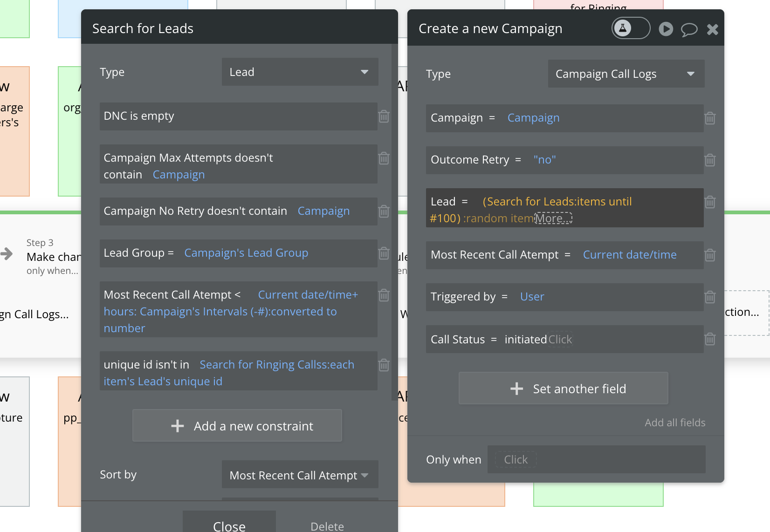This screenshot has height=532, width=770.
Task: Remove the Lead Group constraint
Action: coord(384,253)
